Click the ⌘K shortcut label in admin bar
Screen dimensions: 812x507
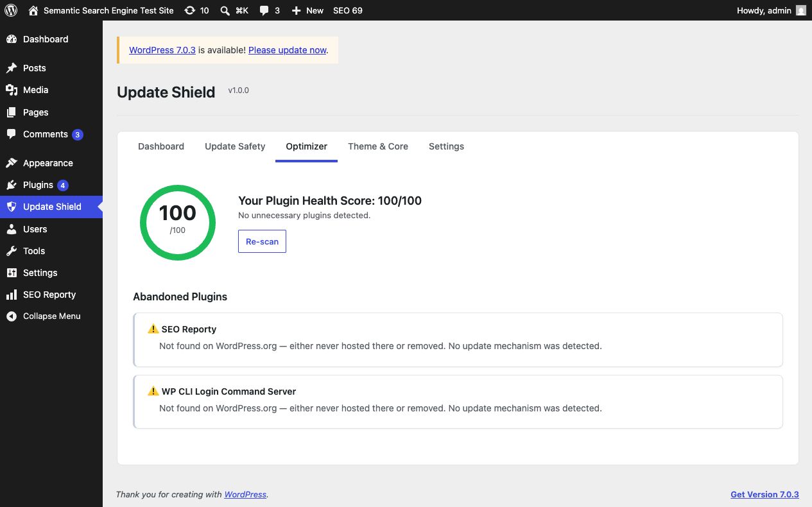[241, 10]
